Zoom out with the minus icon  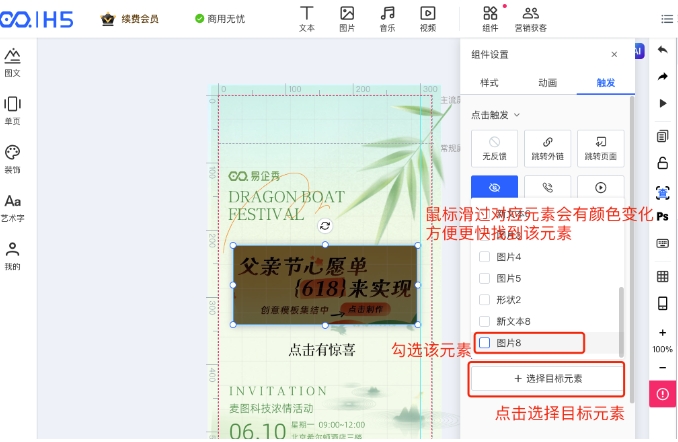(x=662, y=368)
